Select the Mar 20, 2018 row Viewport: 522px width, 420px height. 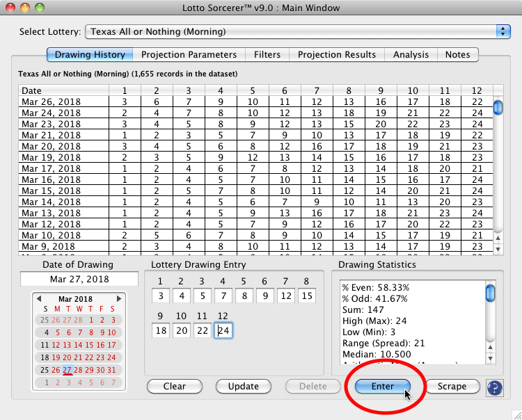[255, 146]
